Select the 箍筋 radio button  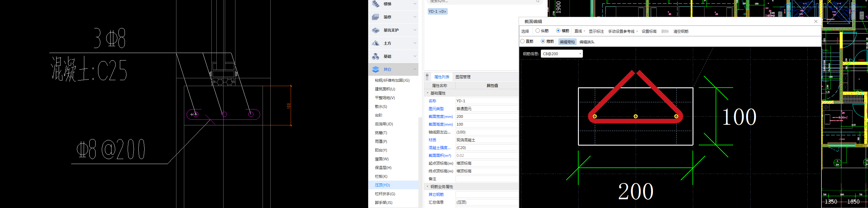[543, 41]
